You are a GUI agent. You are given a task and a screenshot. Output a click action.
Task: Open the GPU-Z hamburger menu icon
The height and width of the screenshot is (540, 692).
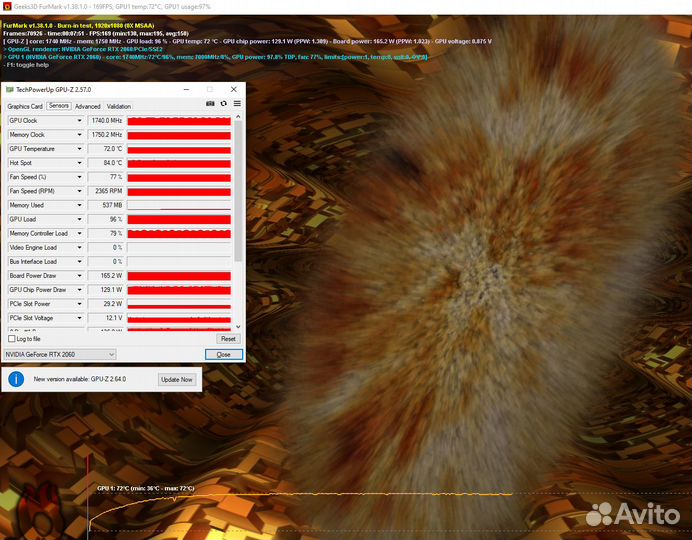[237, 103]
